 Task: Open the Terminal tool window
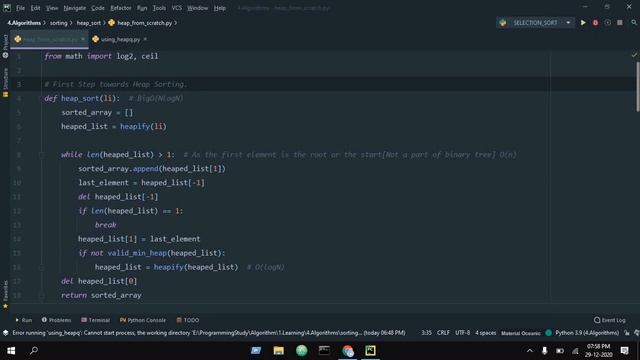96,320
